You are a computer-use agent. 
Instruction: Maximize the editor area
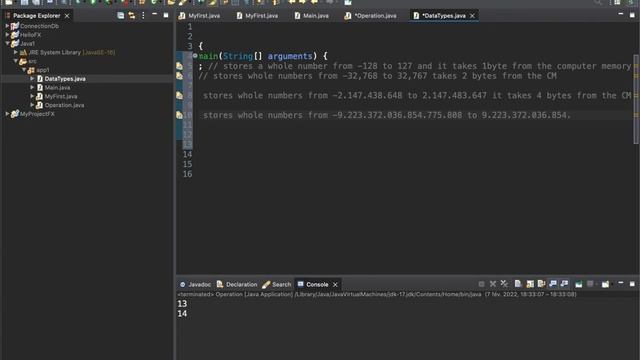[632, 15]
